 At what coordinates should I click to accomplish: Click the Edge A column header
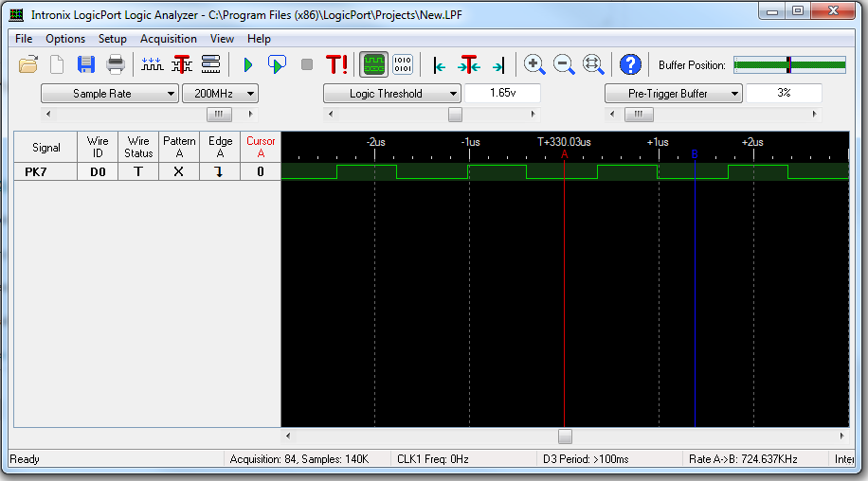[x=221, y=147]
